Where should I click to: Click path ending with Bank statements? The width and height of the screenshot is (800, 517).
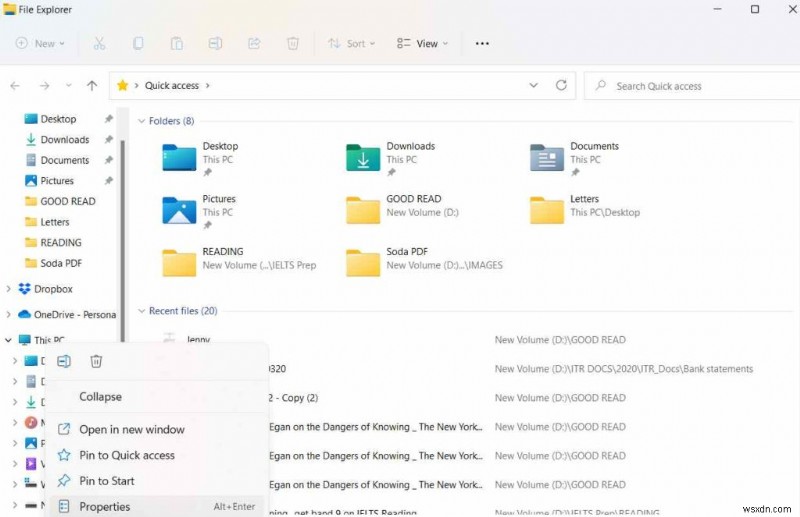tap(623, 369)
